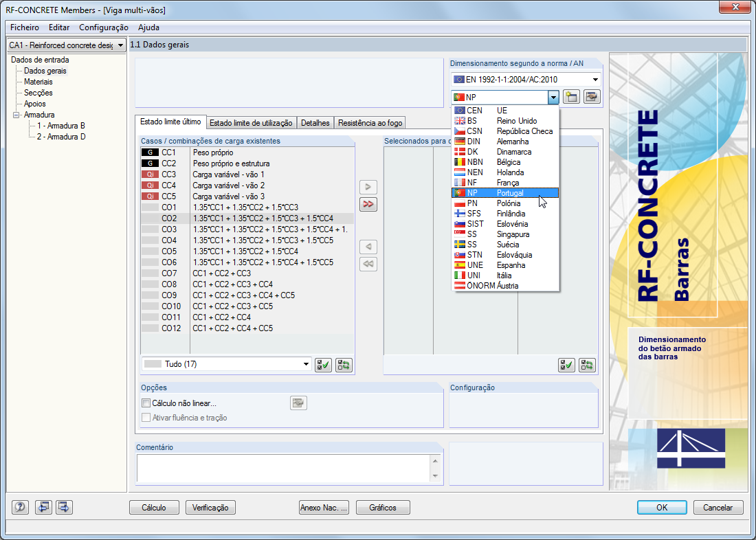Switch to Estado limite de utilização tab
The height and width of the screenshot is (540, 756).
pos(251,123)
